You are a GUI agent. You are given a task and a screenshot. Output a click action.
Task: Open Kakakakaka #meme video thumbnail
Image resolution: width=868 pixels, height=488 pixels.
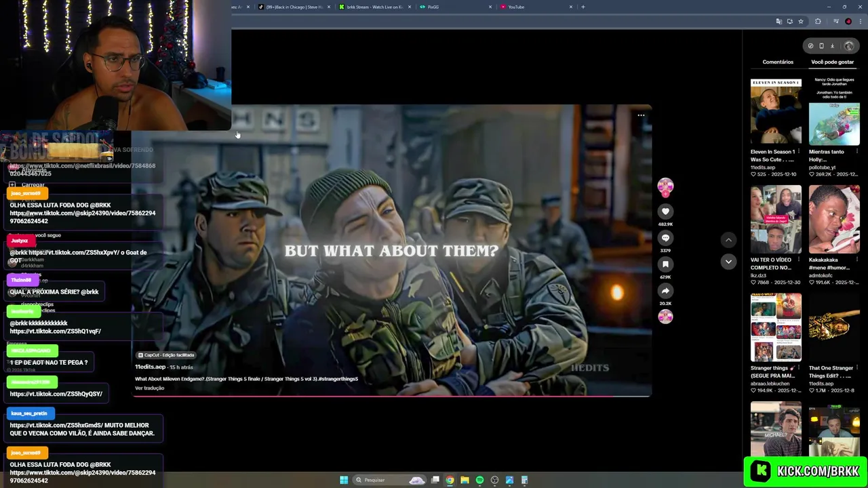[x=834, y=220]
